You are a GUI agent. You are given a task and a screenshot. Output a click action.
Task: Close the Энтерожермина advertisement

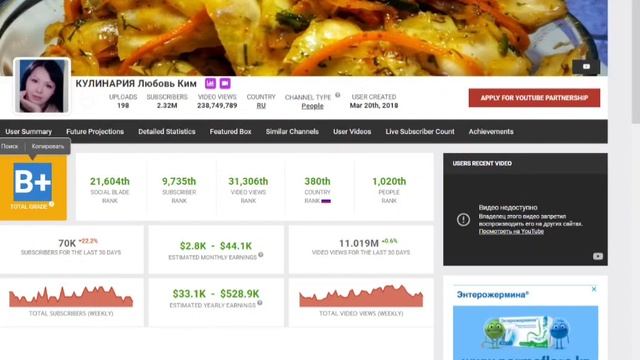point(594,289)
